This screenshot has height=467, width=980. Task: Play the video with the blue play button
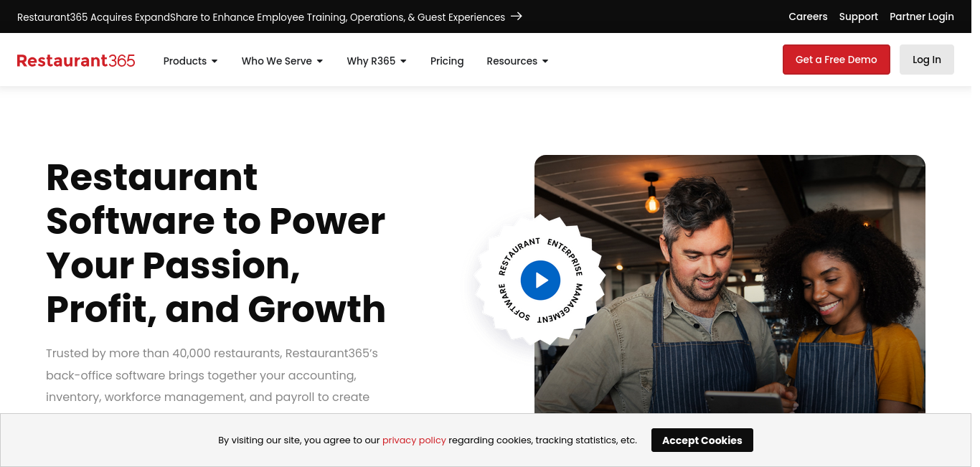(540, 280)
